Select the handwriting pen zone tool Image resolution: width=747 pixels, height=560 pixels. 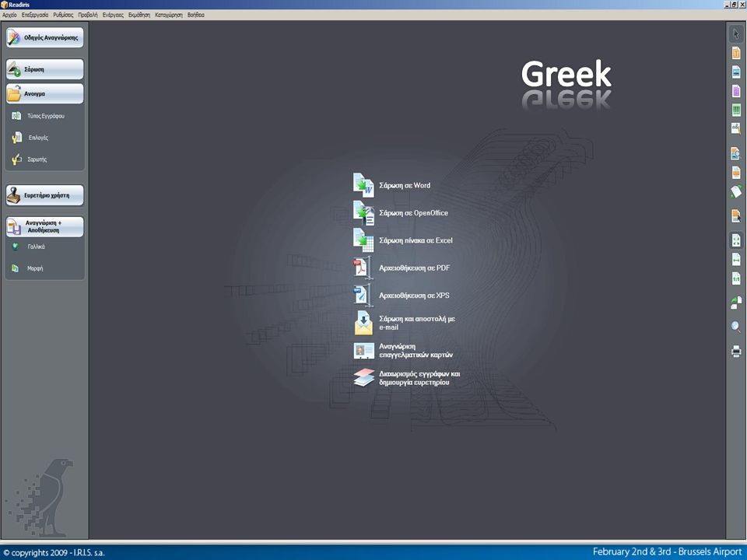(736, 128)
